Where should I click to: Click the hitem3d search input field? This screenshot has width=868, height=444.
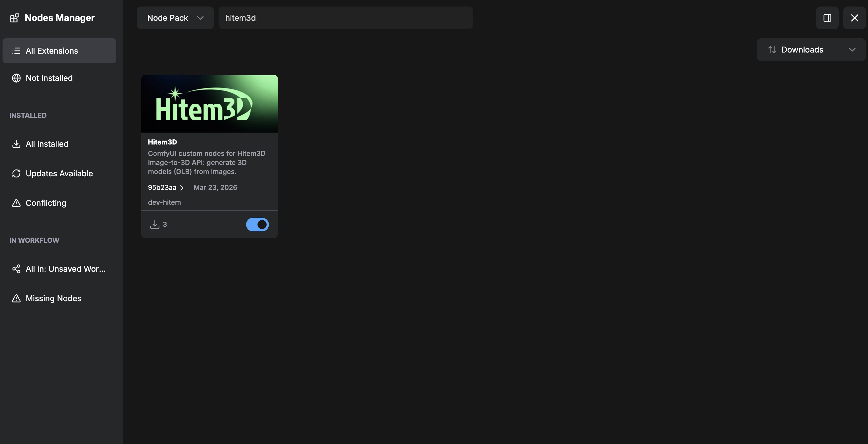pyautogui.click(x=345, y=18)
